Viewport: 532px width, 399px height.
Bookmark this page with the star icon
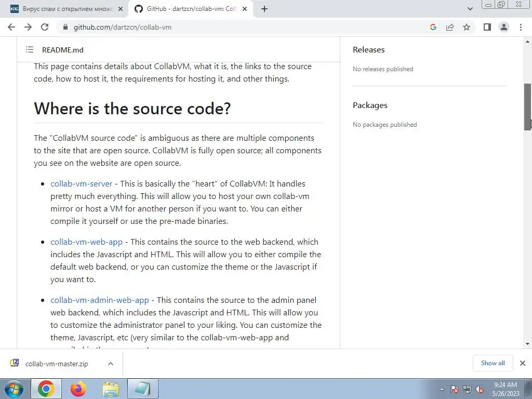point(467,27)
